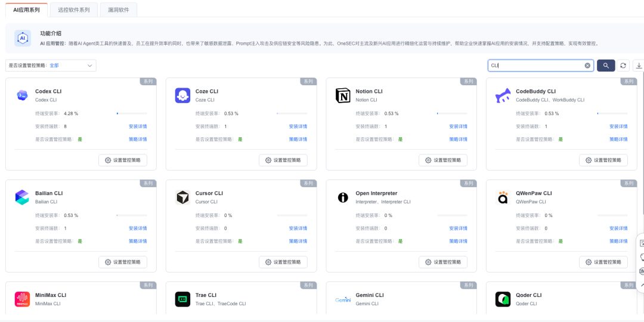Image resolution: width=644 pixels, height=322 pixels.
Task: Click the CodeBuddy CLI mascot icon
Action: pyautogui.click(x=503, y=95)
